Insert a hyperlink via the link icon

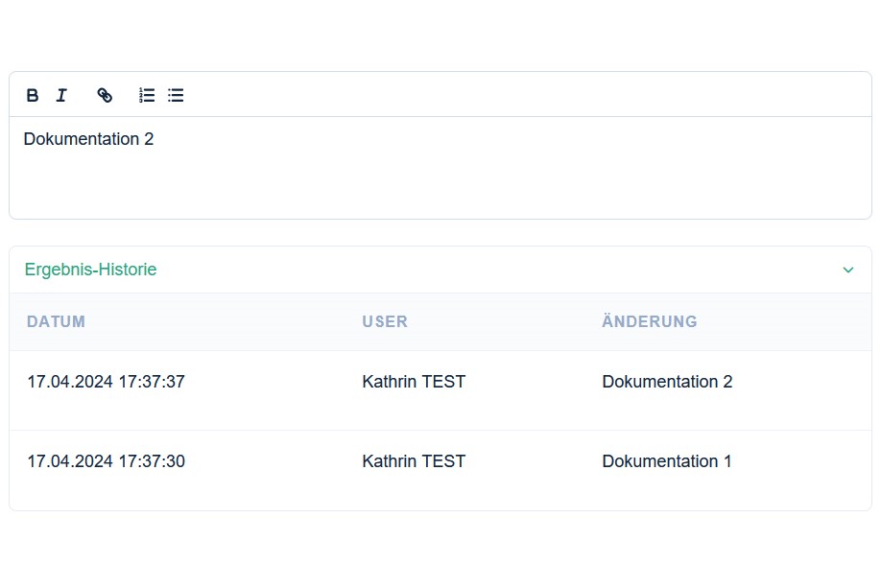click(105, 96)
